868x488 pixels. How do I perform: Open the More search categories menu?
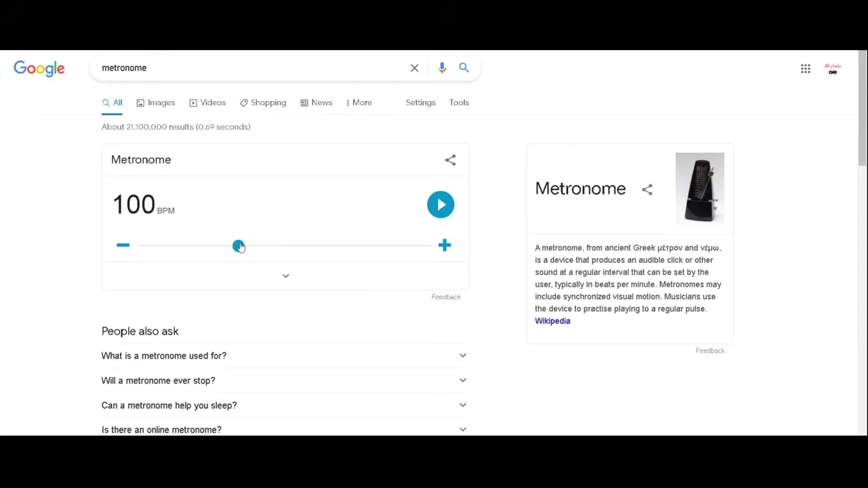[x=359, y=102]
